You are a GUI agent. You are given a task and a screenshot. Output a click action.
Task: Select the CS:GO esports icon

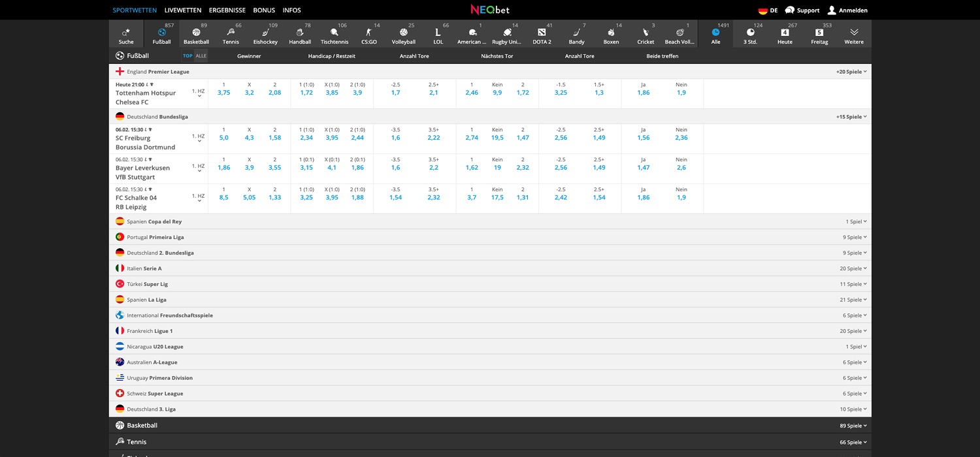click(369, 34)
